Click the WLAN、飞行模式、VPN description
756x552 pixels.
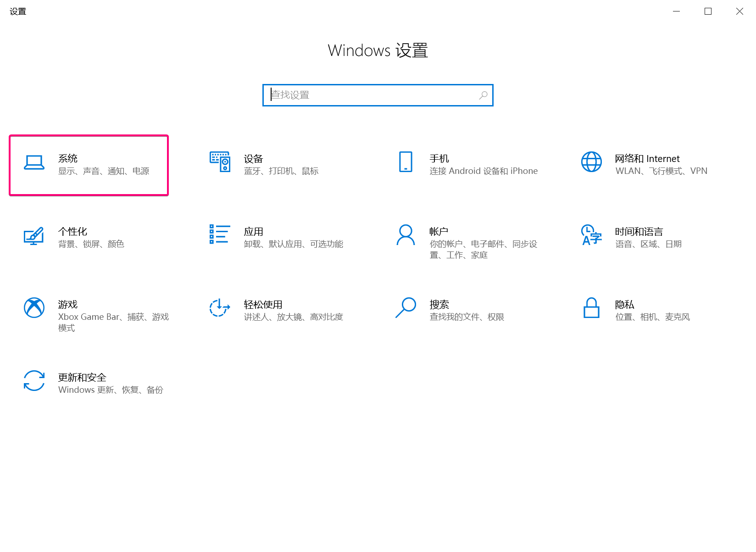(661, 171)
